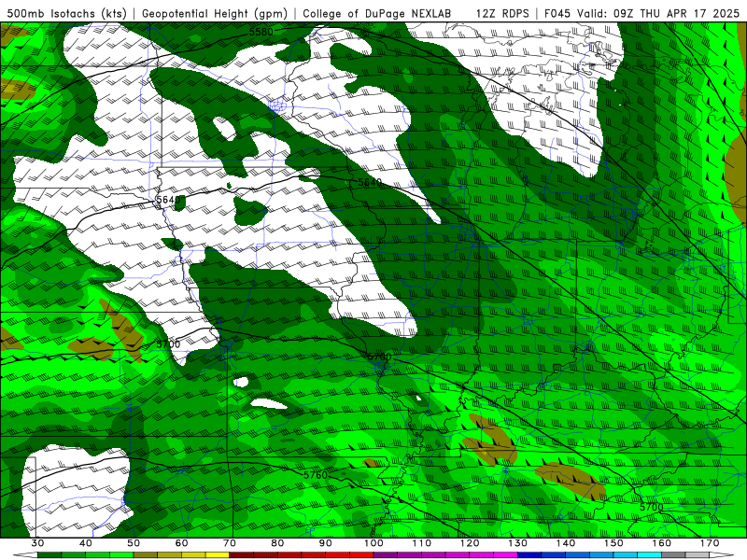This screenshot has width=747, height=560.
Task: Click the "F045" forecast hour text
Action: [x=558, y=13]
